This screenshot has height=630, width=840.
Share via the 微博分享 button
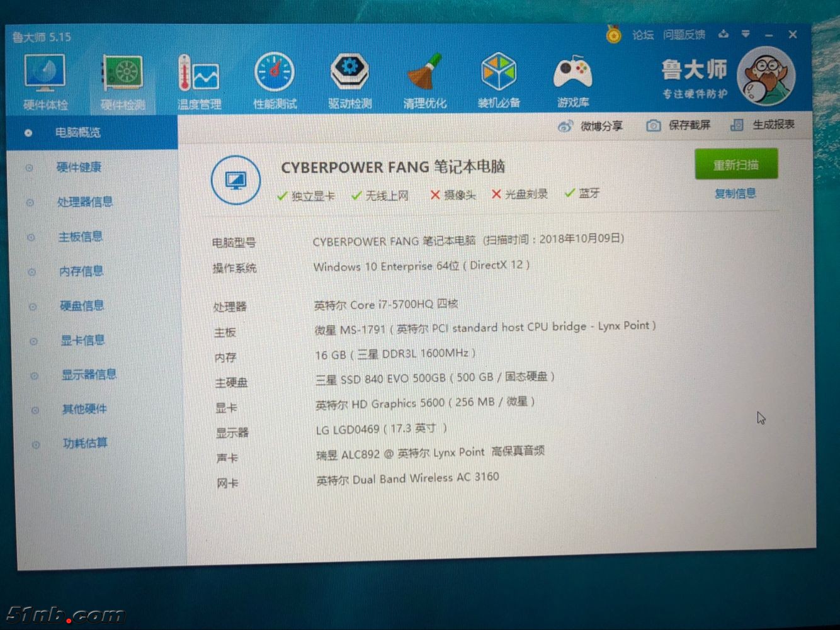591,127
